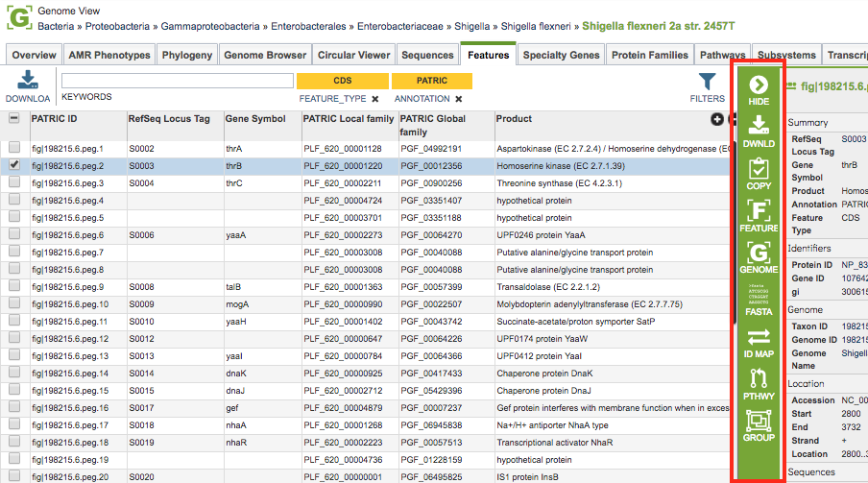Click the S0014 locus tag cell
The width and height of the screenshot is (868, 483).
point(142,374)
